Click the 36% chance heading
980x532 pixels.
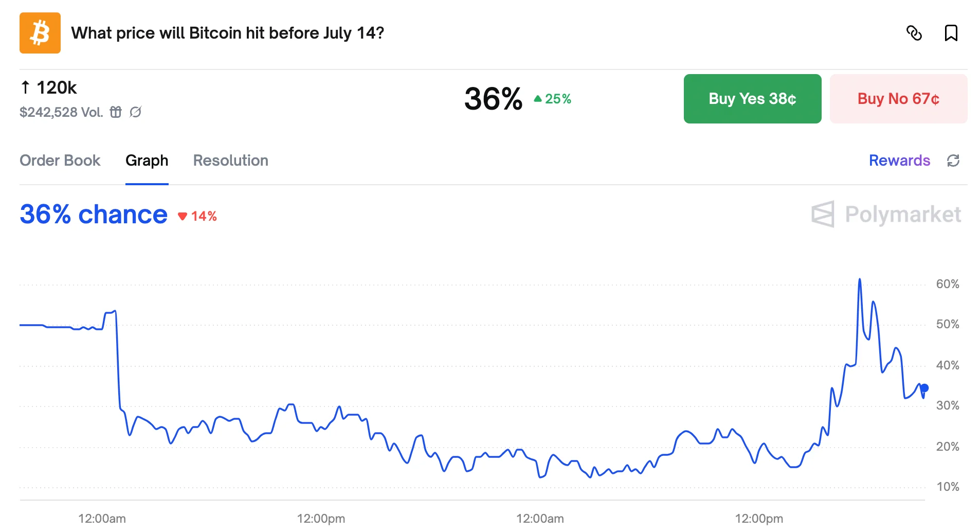[x=93, y=214]
